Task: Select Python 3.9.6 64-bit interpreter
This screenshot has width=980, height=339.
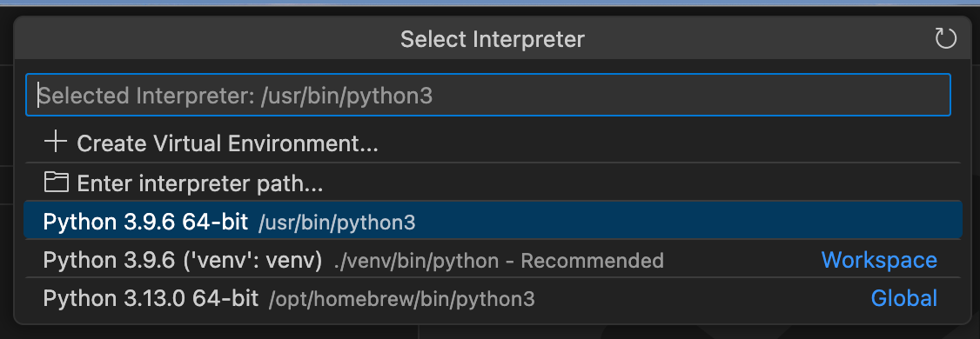Action: click(x=493, y=221)
